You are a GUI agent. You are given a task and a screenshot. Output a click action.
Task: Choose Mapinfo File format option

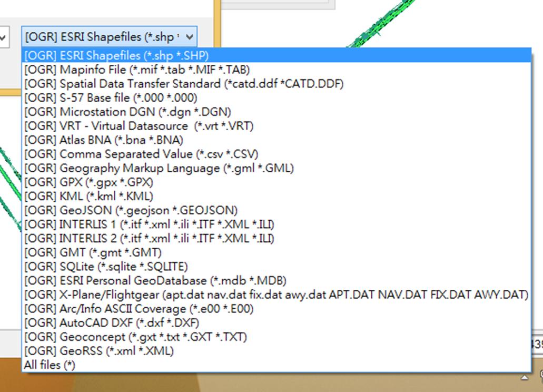point(277,70)
